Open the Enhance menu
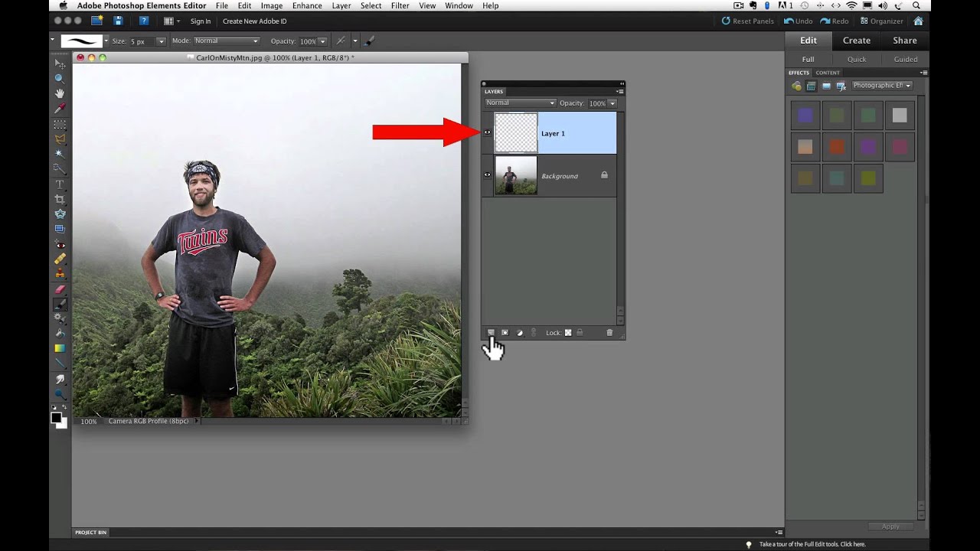The image size is (980, 551). coord(307,5)
